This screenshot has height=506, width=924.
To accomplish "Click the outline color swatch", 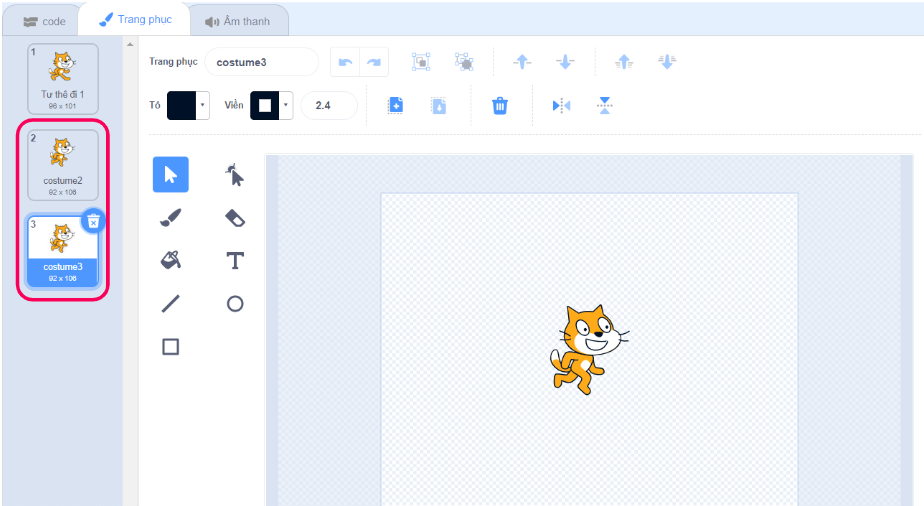I will pyautogui.click(x=265, y=105).
